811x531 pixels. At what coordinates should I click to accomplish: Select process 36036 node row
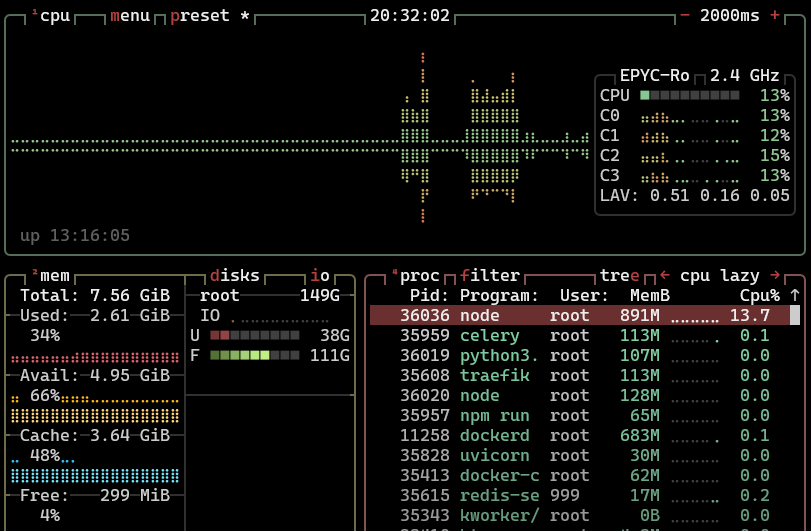580,315
